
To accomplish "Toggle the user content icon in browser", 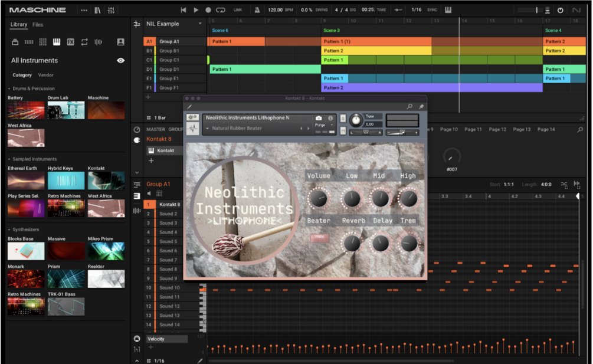I will pyautogui.click(x=120, y=42).
